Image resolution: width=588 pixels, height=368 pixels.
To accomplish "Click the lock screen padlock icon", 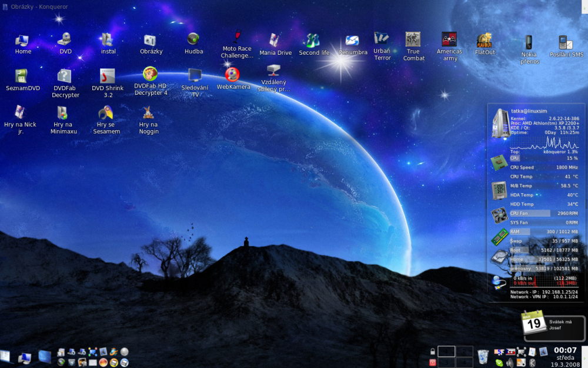I will (432, 352).
